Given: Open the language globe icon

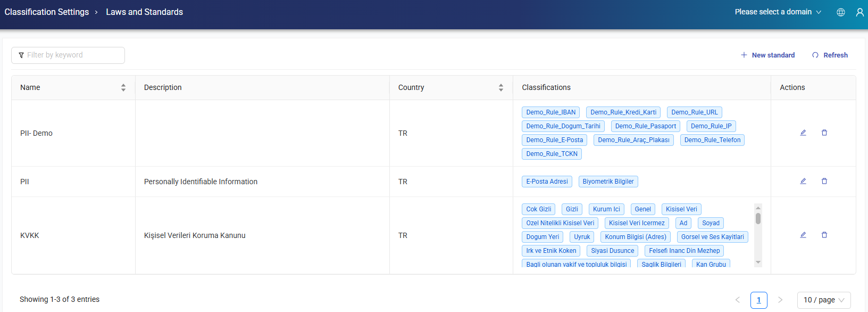Looking at the screenshot, I should (x=841, y=12).
